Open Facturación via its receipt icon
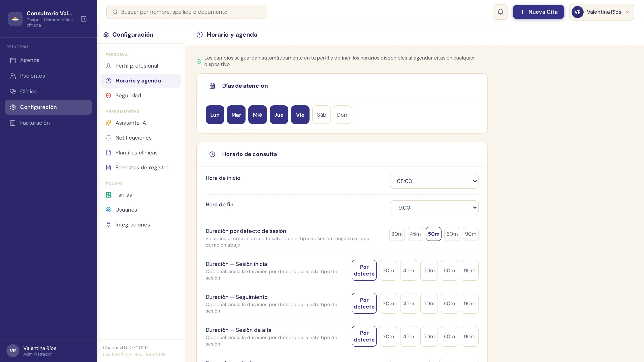Image resolution: width=644 pixels, height=362 pixels. click(x=13, y=123)
